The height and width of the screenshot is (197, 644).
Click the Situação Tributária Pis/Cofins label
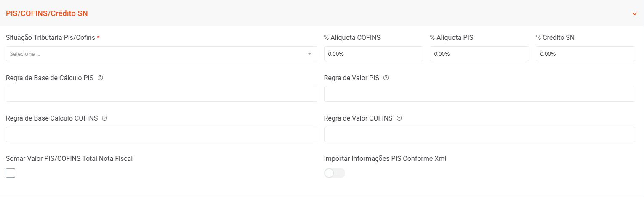(51, 37)
